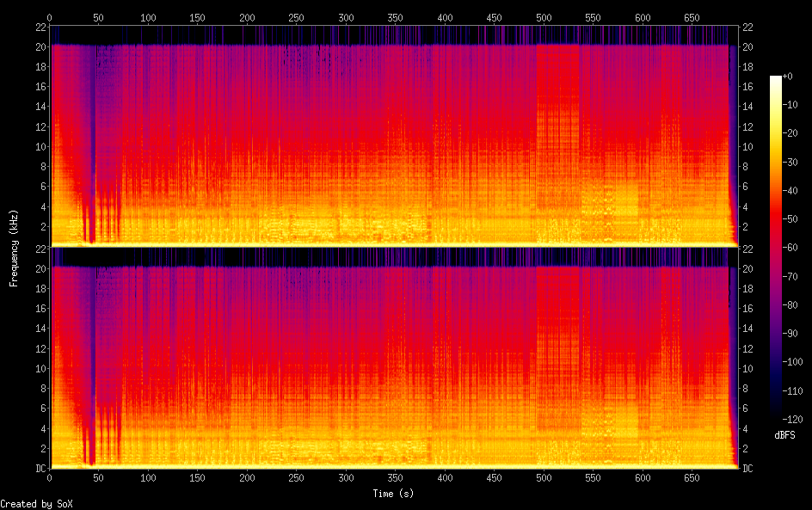Click the "DC" label at the bottom-right corner
The image size is (812, 510).
coord(747,468)
